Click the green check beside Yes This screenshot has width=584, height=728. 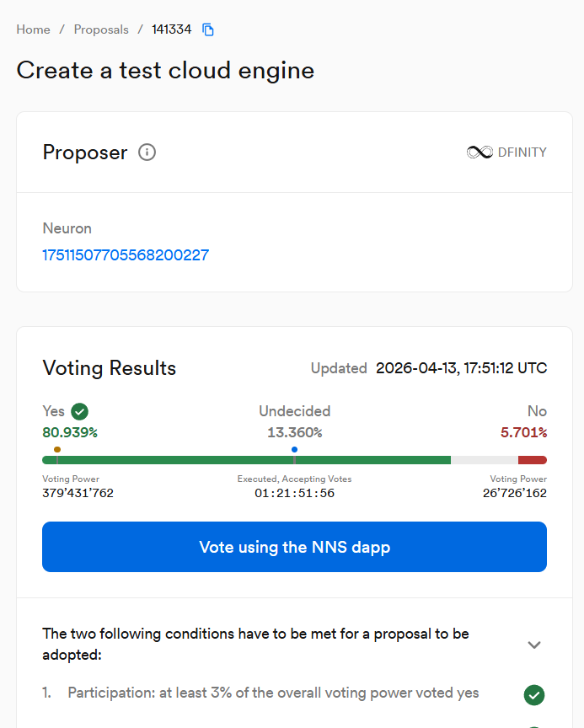click(80, 411)
